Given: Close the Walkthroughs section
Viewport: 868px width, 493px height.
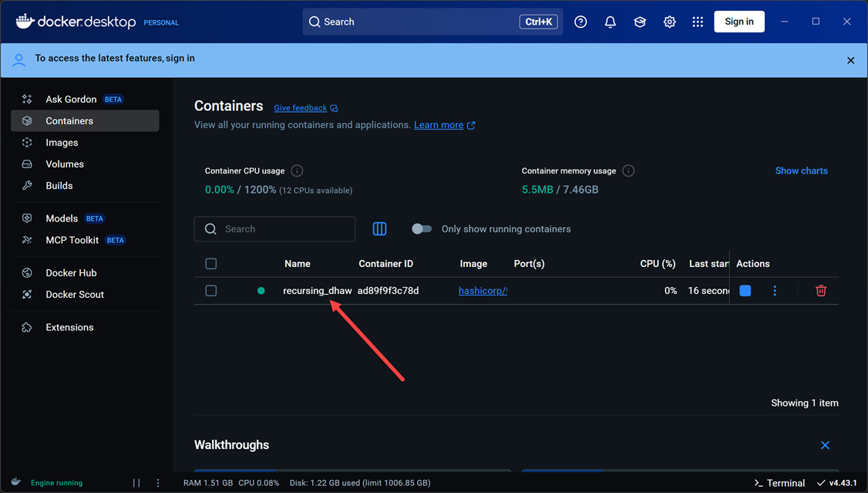Looking at the screenshot, I should click(x=825, y=445).
